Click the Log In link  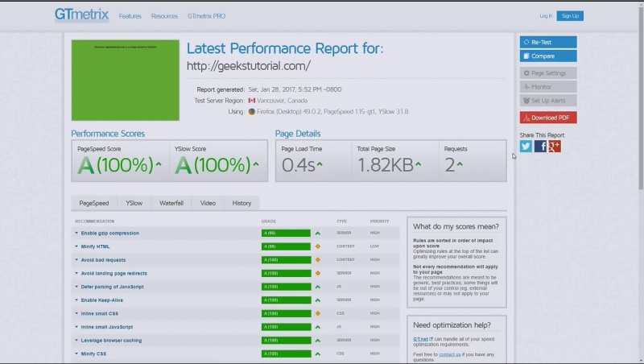(546, 16)
